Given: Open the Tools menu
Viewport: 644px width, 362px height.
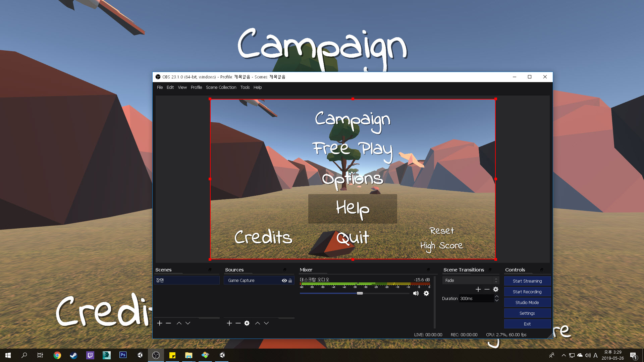Looking at the screenshot, I should pyautogui.click(x=245, y=87).
